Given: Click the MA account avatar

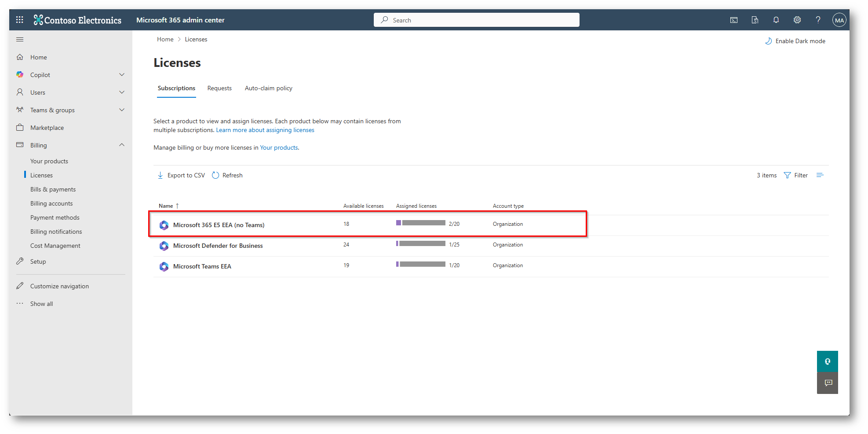Looking at the screenshot, I should [x=839, y=20].
